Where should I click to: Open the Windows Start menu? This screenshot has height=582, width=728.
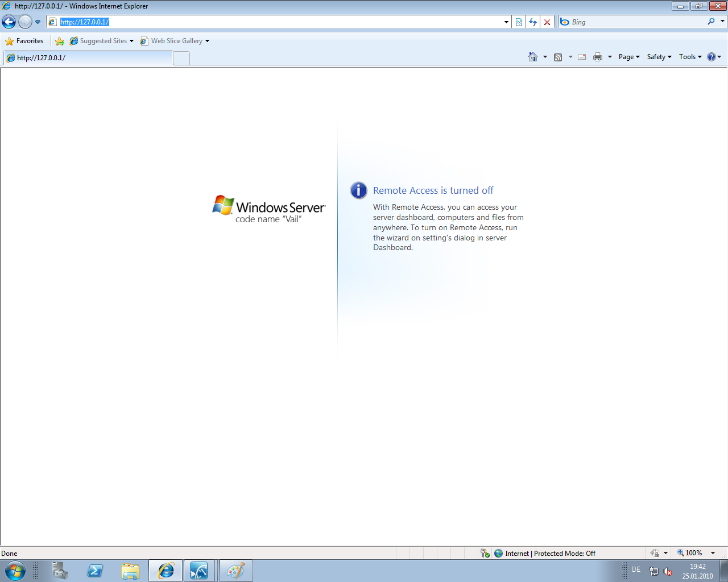pos(15,571)
